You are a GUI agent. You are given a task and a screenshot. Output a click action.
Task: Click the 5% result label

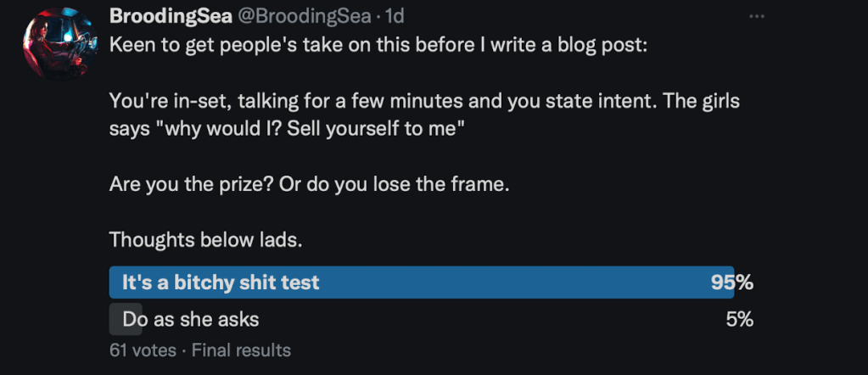tap(737, 320)
